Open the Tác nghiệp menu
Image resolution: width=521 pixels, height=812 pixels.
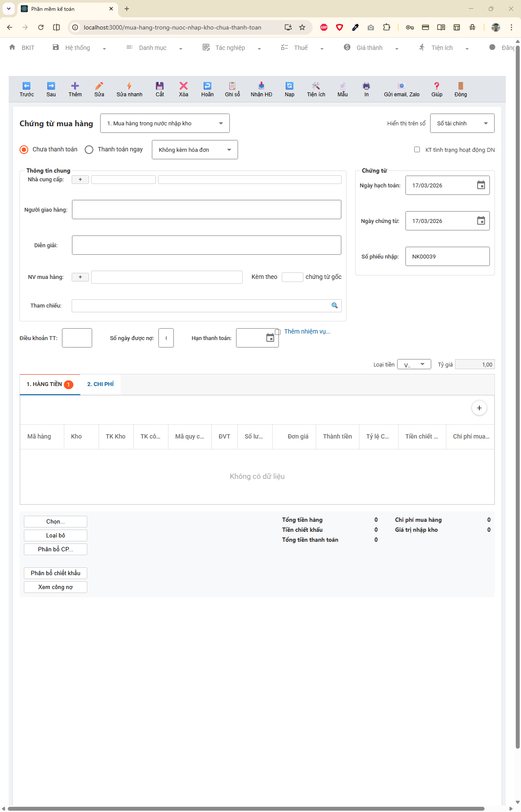(x=231, y=48)
